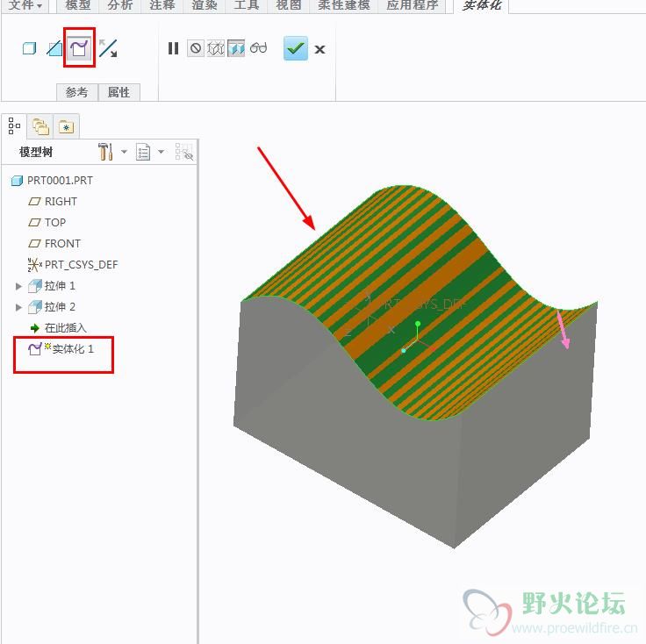Image resolution: width=646 pixels, height=644 pixels.
Task: Open model tree settings hammer icon
Action: [x=106, y=152]
